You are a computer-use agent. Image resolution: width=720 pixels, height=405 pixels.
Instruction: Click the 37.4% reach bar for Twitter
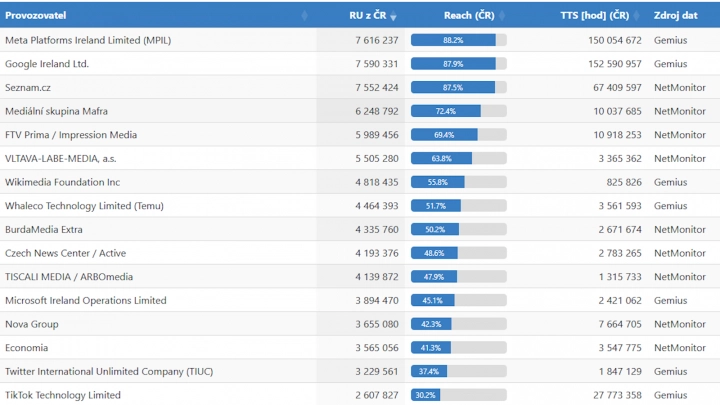coord(459,371)
